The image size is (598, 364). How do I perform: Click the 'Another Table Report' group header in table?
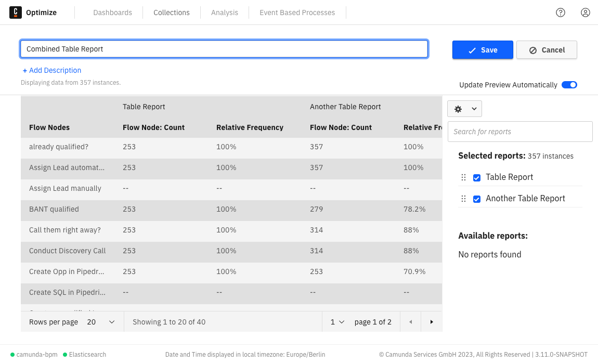pos(345,107)
